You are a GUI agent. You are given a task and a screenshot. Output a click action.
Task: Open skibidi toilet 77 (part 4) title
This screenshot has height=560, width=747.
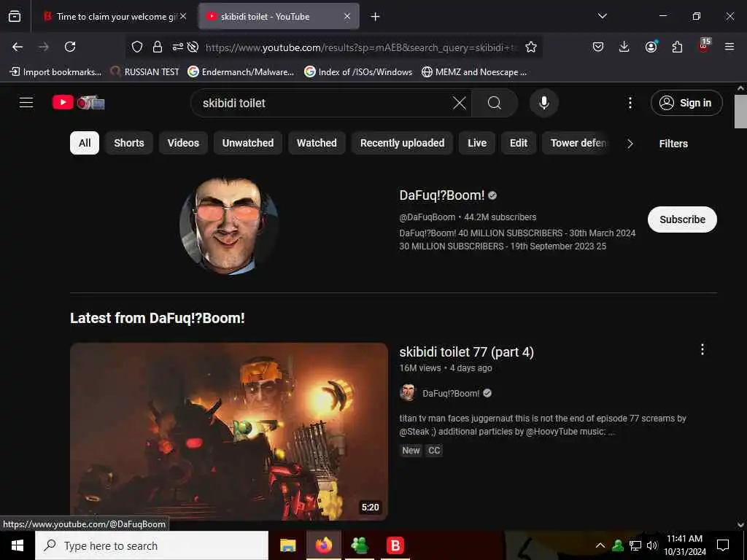click(466, 352)
